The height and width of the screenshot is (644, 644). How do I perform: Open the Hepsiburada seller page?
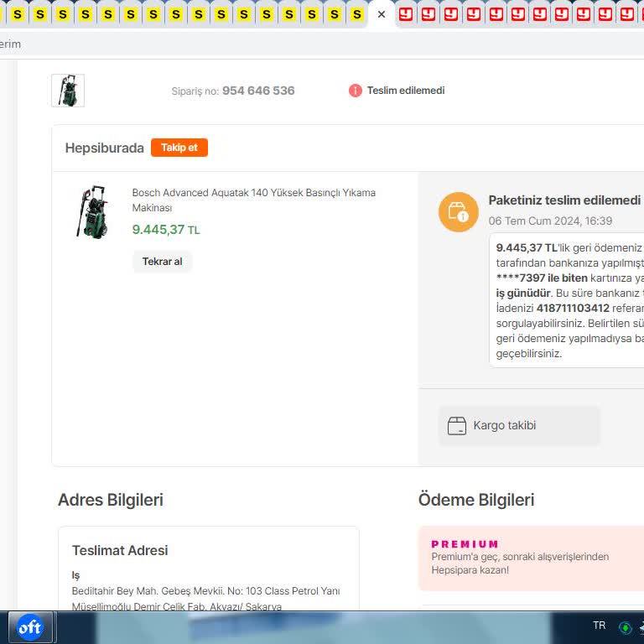click(105, 148)
